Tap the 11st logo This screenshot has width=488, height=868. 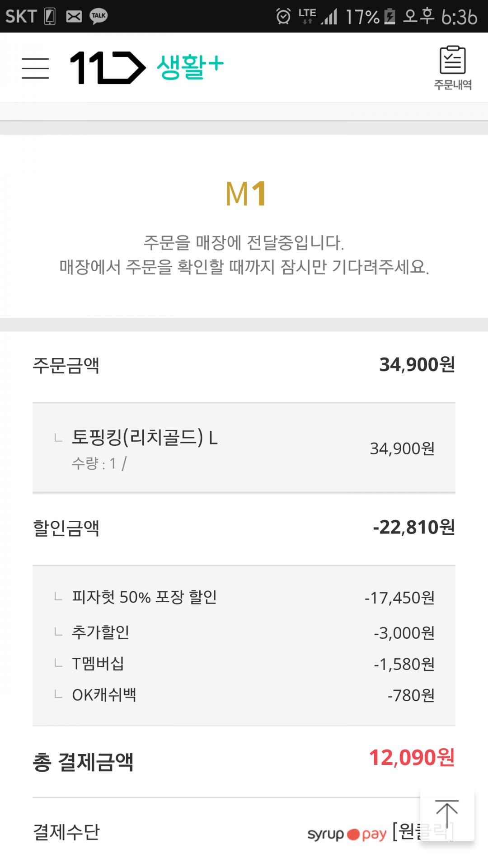(108, 68)
